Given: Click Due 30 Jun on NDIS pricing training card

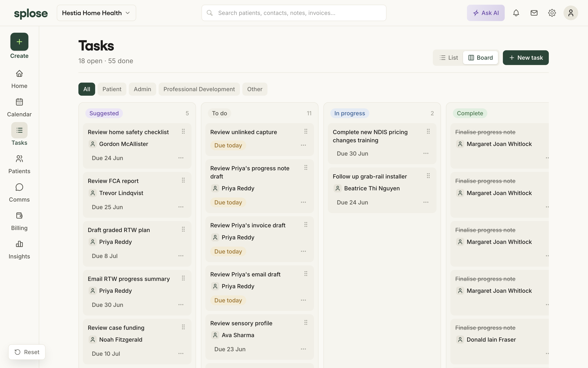Looking at the screenshot, I should coord(352,154).
